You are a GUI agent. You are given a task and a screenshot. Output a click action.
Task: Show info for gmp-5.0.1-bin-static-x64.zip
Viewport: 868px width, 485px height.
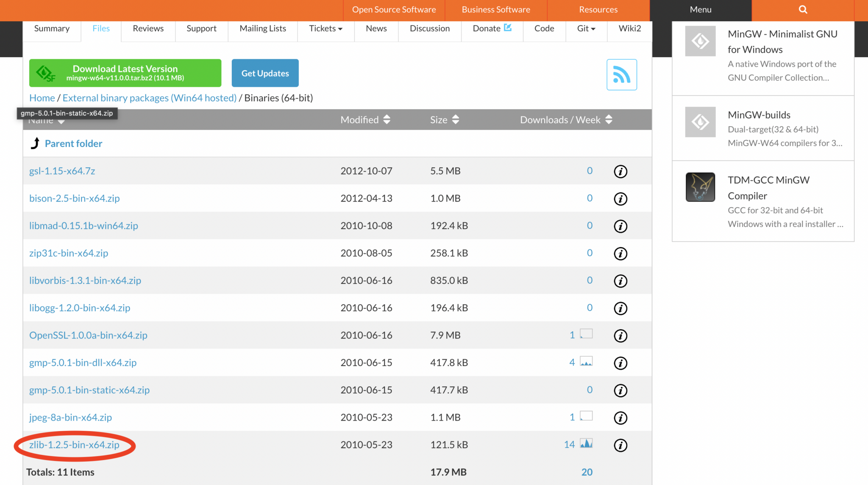(x=620, y=391)
